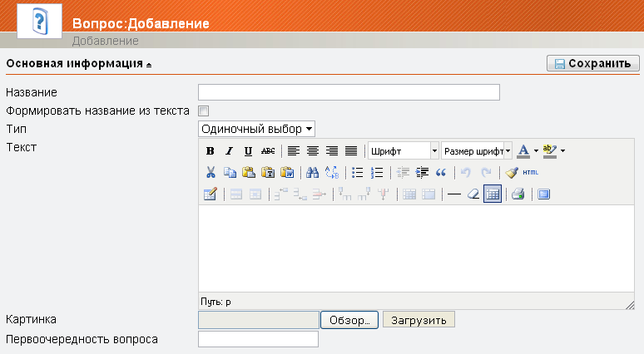Image resolution: width=644 pixels, height=354 pixels.
Task: Insert table row before
Action: point(281,194)
